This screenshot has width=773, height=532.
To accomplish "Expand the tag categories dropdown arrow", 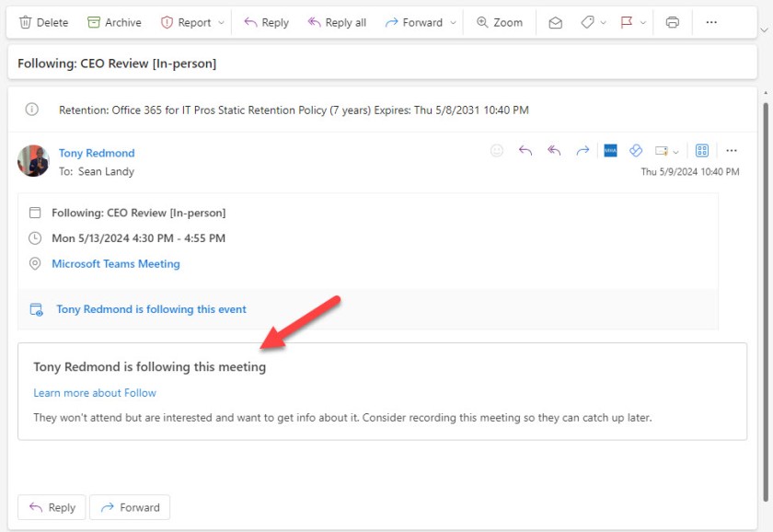I will [x=604, y=23].
